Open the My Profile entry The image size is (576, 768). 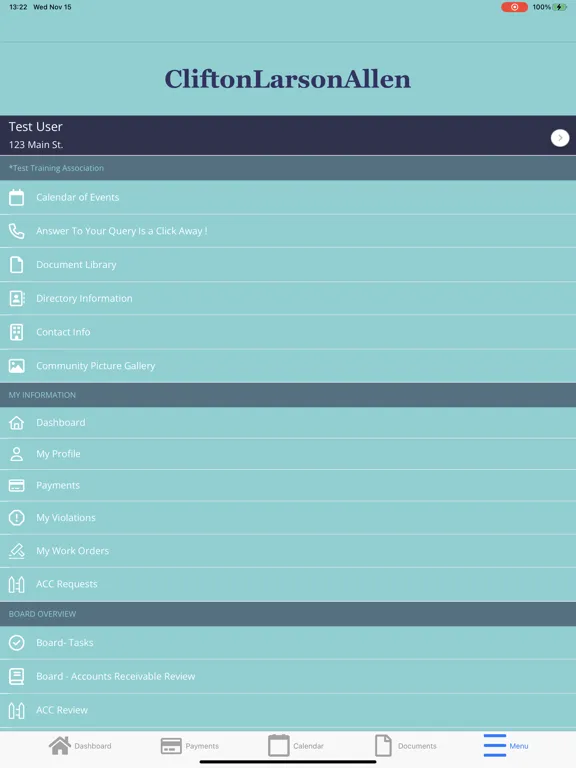point(288,454)
